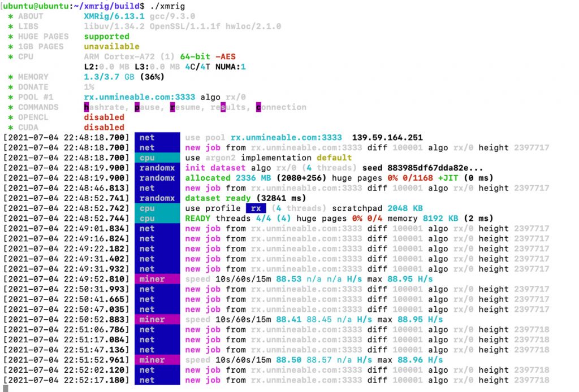This screenshot has width=579, height=392.
Task: Click the 88.50 hashrate value
Action: pos(289,360)
